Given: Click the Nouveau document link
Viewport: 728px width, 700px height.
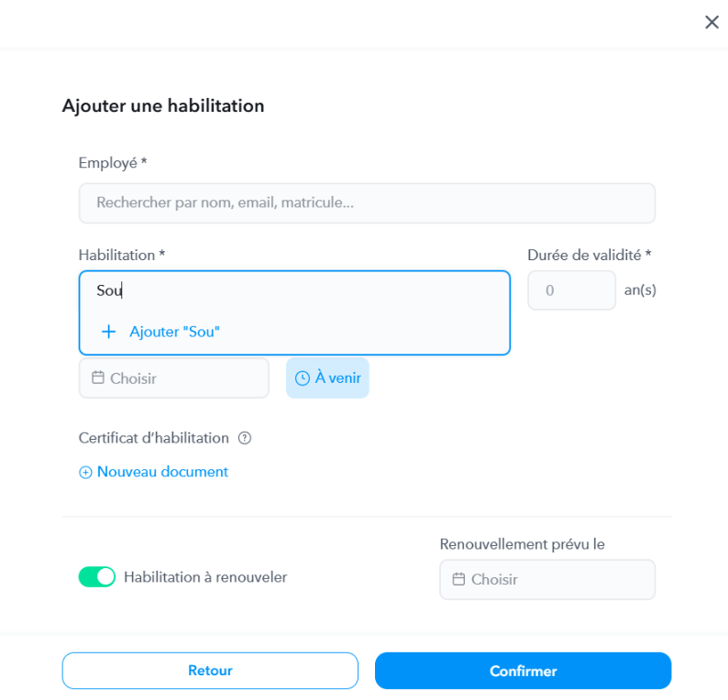Looking at the screenshot, I should tap(162, 472).
